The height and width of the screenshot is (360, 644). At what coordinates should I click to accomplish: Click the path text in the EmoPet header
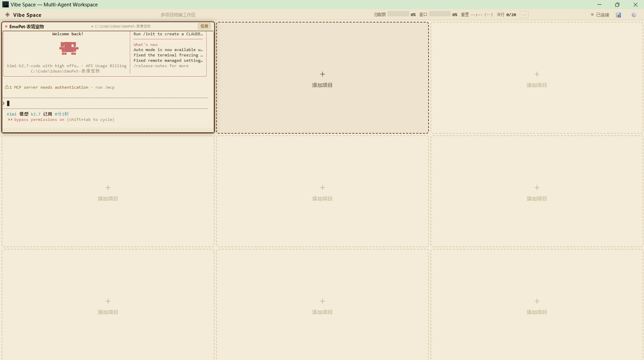point(122,26)
